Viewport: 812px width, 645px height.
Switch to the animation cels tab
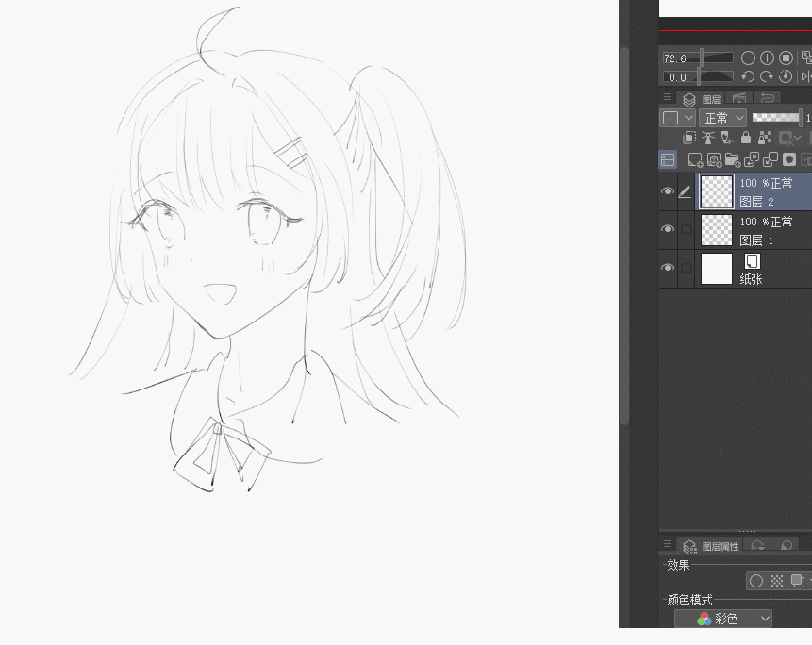pos(739,98)
